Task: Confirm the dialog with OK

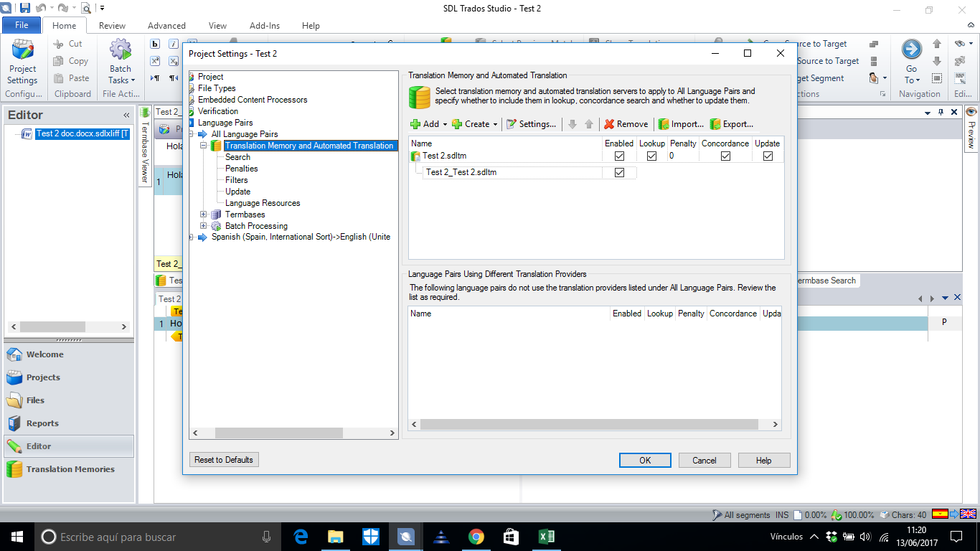Action: 645,460
